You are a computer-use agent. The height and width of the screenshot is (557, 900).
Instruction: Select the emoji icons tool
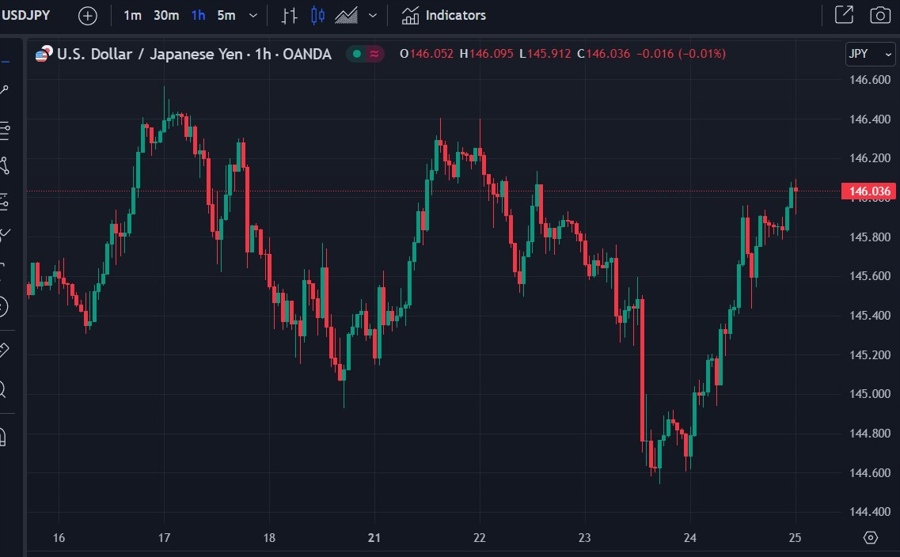coord(3,307)
